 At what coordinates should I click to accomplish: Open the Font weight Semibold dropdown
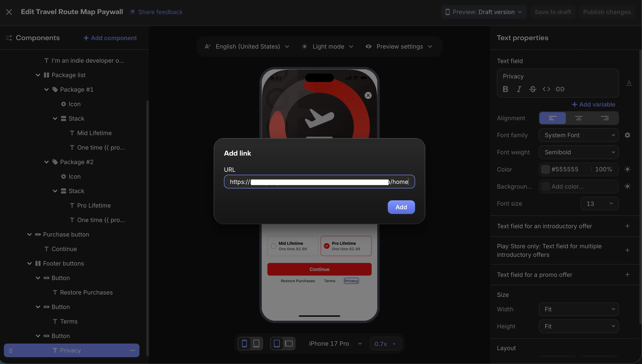pyautogui.click(x=578, y=152)
